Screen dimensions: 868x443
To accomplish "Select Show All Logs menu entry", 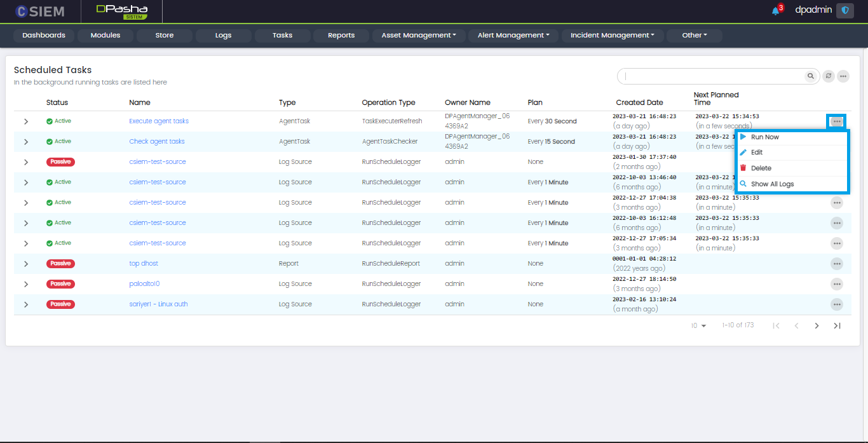I will pos(772,184).
